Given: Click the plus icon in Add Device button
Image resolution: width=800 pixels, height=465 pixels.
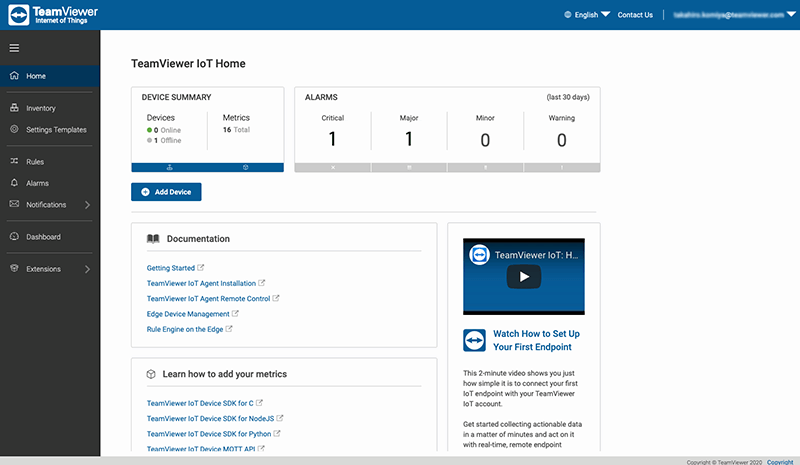Looking at the screenshot, I should 145,192.
